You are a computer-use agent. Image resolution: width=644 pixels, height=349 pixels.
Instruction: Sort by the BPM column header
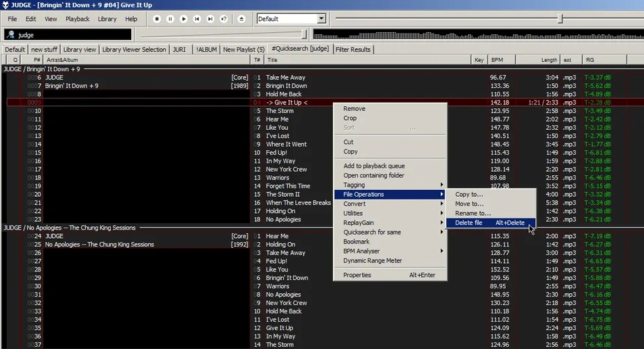click(497, 61)
